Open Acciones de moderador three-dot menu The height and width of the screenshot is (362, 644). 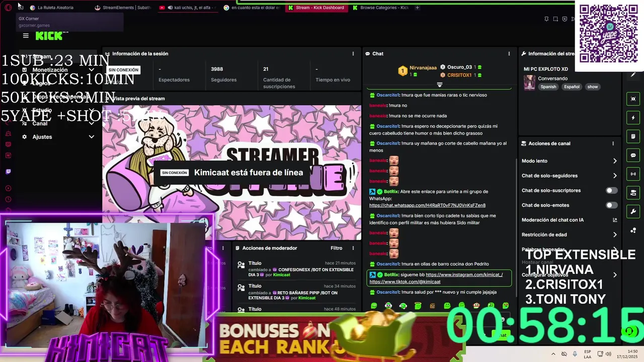coord(353,248)
